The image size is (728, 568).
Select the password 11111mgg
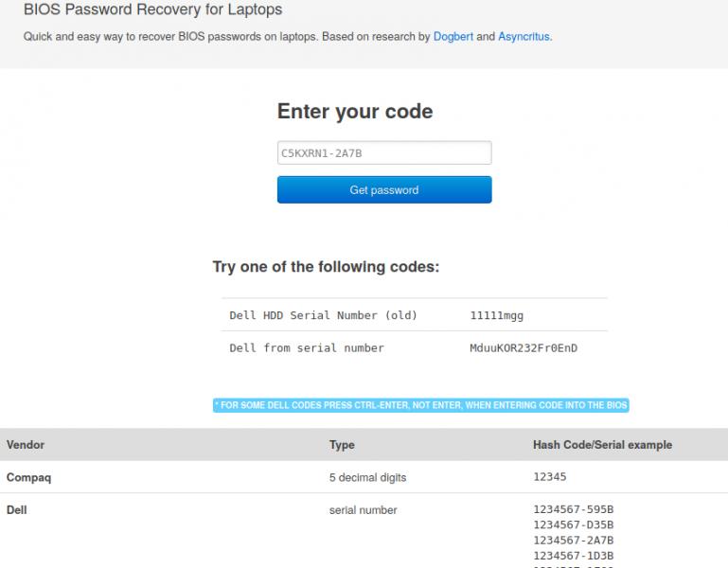click(496, 316)
